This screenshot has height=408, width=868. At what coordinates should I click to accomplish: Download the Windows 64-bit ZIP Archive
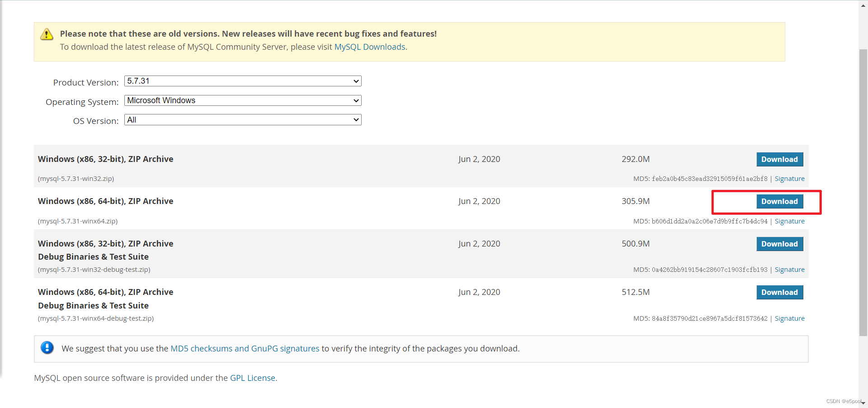(779, 201)
